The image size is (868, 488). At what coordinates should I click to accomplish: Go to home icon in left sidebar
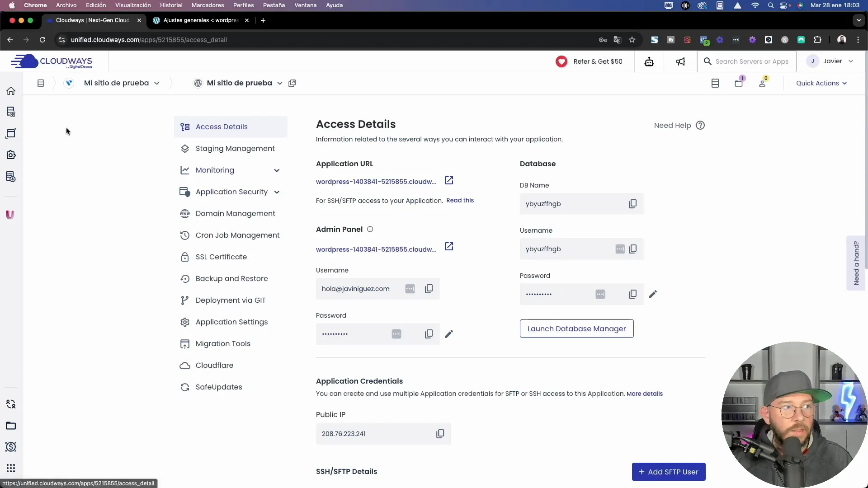pyautogui.click(x=11, y=91)
